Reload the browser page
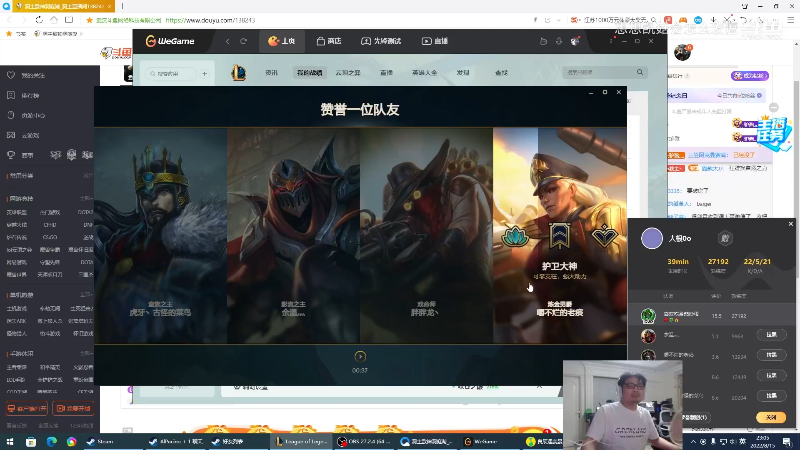The image size is (800, 450). pos(39,20)
